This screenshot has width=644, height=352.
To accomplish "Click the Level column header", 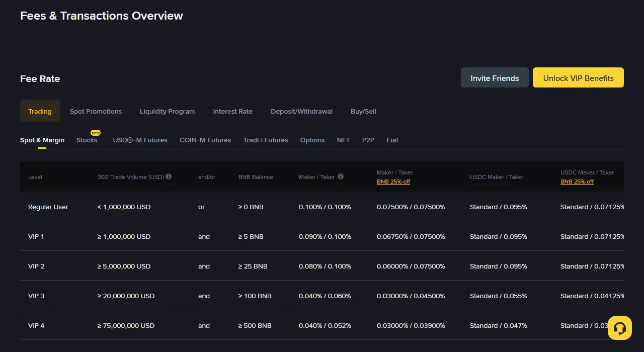I will point(35,177).
